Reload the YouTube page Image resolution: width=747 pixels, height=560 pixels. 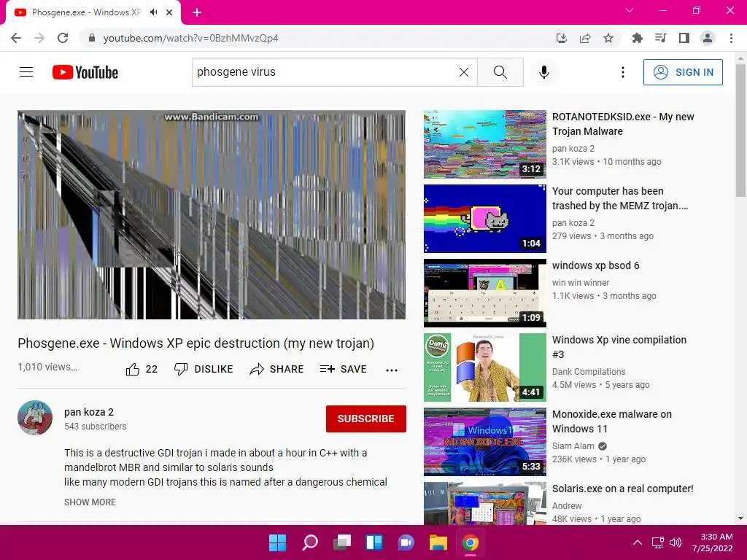click(x=63, y=38)
